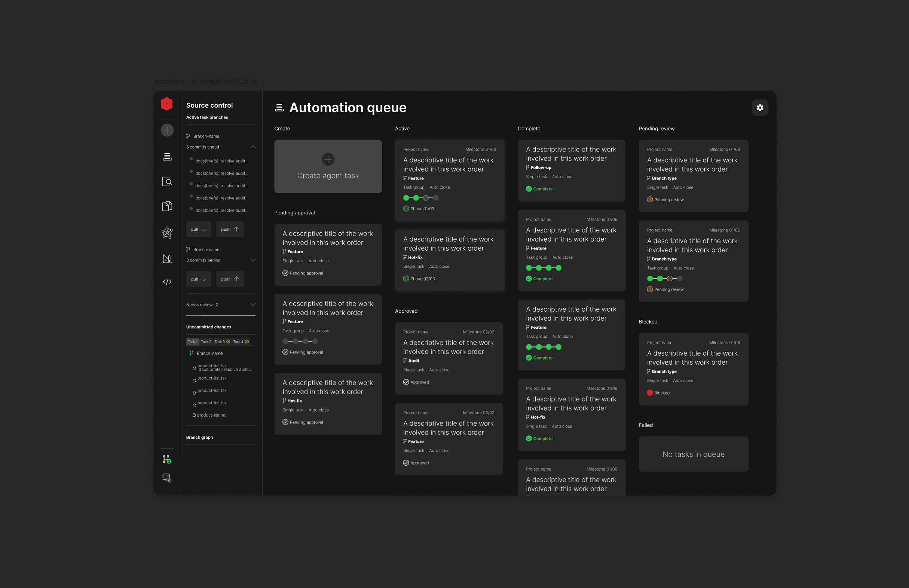
Task: Click the Uncommitted changes heading
Action: 208,327
